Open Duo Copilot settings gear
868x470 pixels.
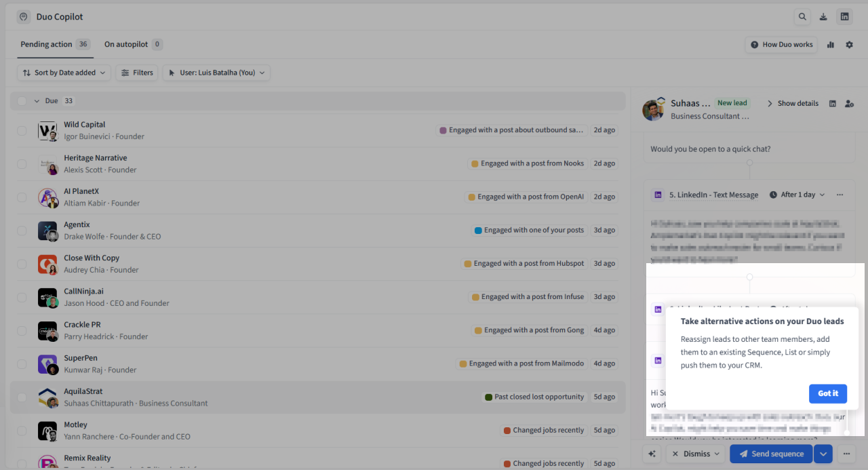coord(849,44)
